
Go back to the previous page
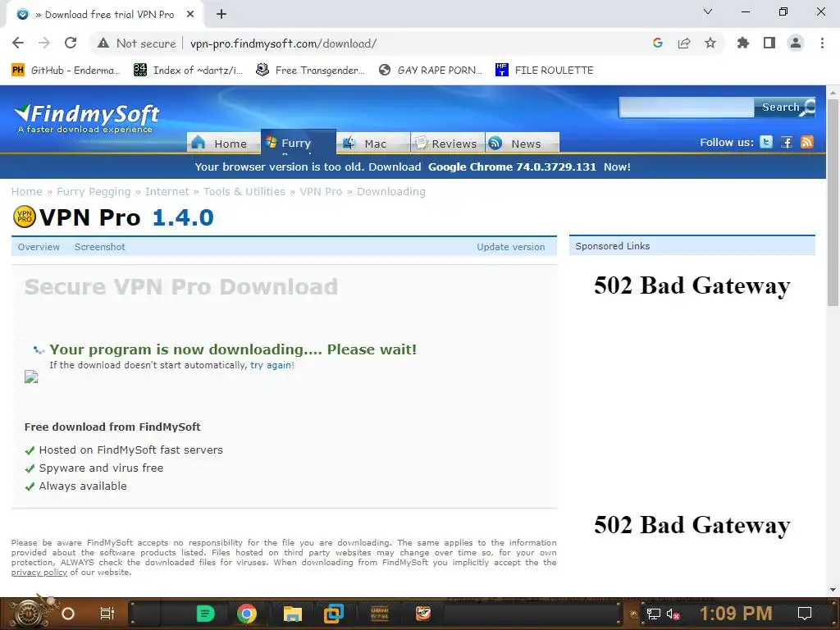(18, 43)
